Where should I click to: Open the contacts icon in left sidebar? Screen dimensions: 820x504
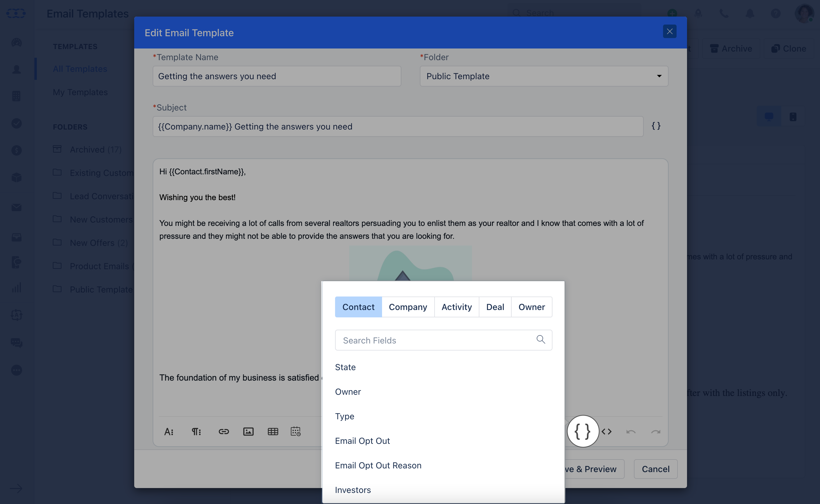coord(16,69)
